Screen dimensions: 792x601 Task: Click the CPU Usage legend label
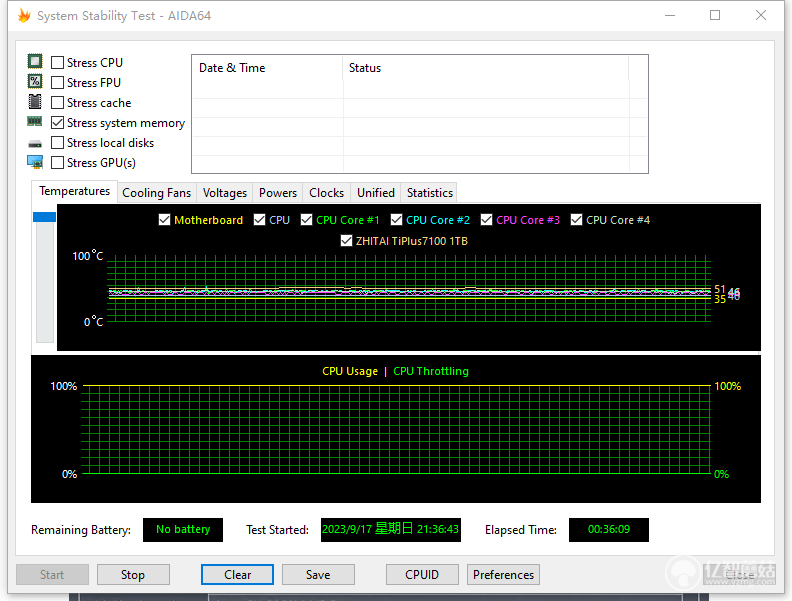350,371
